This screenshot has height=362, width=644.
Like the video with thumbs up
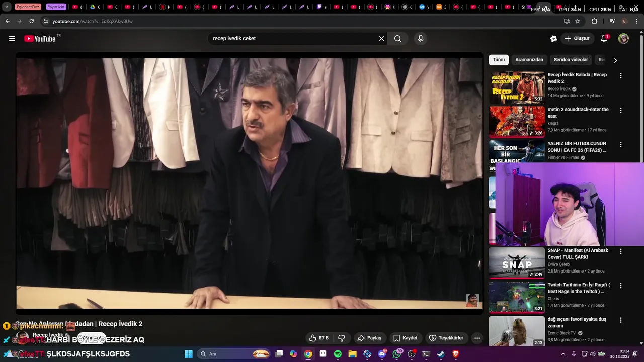point(319,338)
